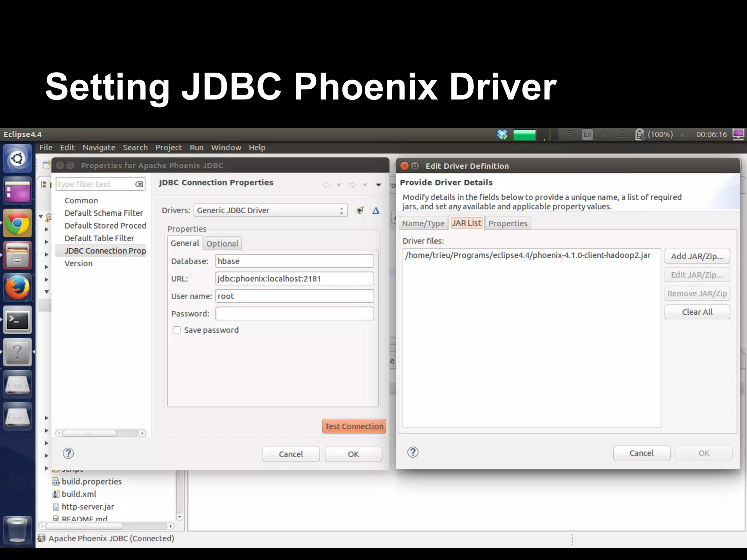Open the back navigation history dropdown arrow
This screenshot has width=747, height=560.
(338, 185)
